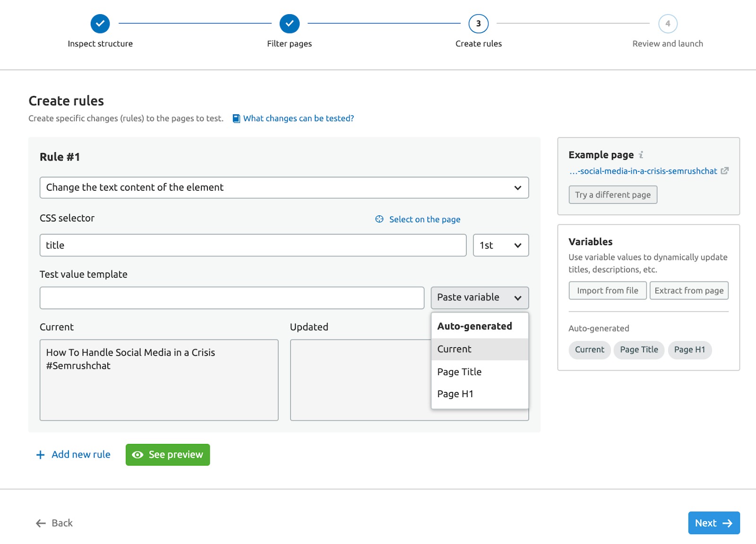756x544 pixels.
Task: Click the Current variable chip in Variables panel
Action: coord(590,350)
